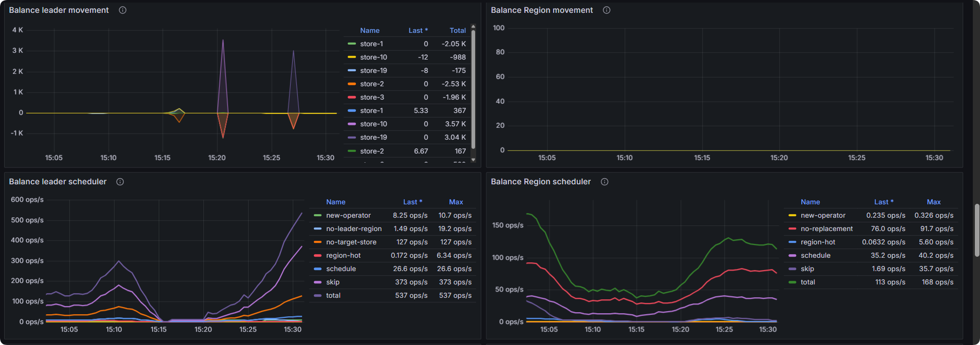Open the Balance Region scheduler panel title menu

(x=540, y=182)
